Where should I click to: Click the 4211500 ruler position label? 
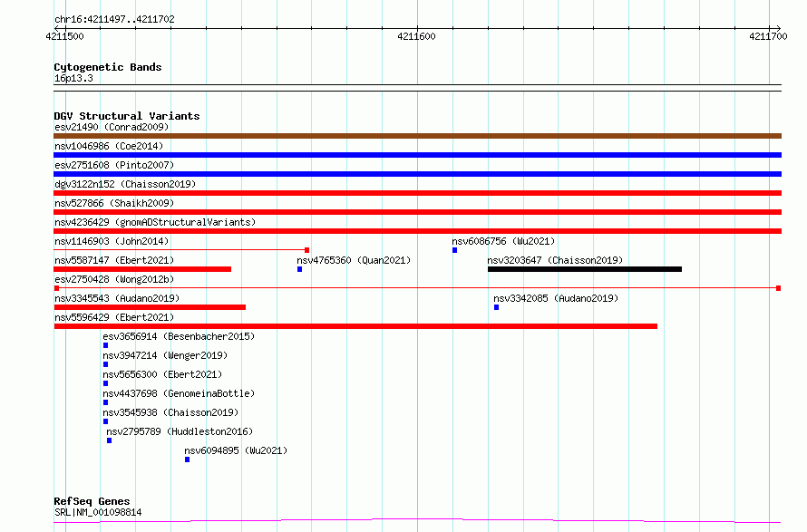64,36
